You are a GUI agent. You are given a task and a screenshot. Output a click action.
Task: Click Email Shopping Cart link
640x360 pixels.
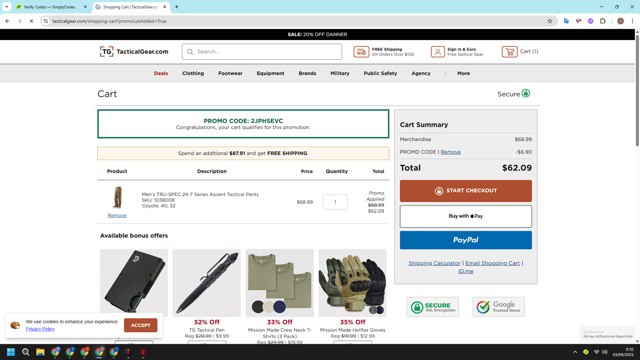click(x=492, y=263)
